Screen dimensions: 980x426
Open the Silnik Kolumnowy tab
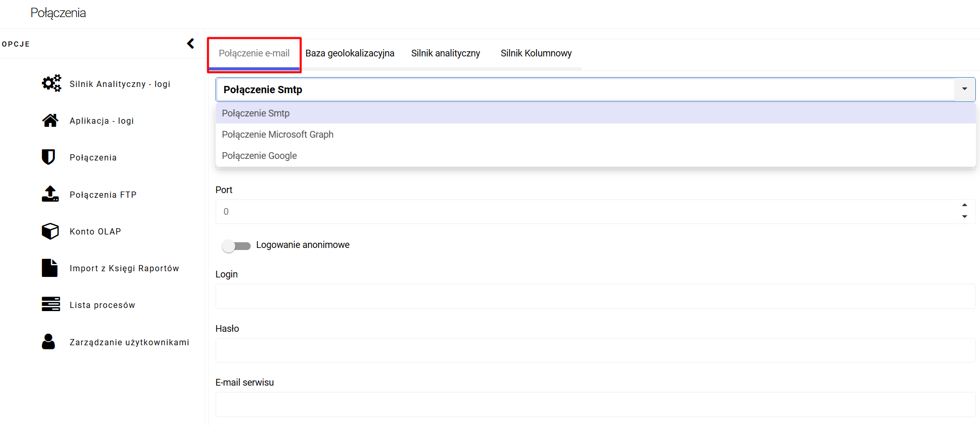pos(536,53)
